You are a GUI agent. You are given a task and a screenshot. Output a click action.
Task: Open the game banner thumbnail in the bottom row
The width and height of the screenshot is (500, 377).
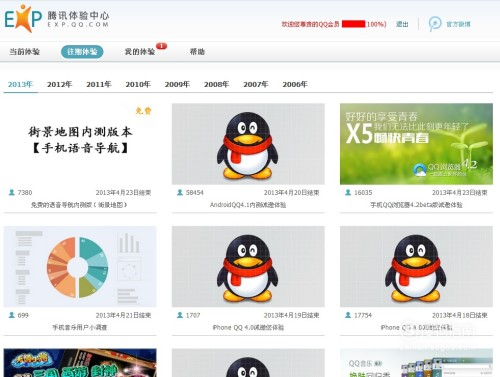tap(80, 363)
